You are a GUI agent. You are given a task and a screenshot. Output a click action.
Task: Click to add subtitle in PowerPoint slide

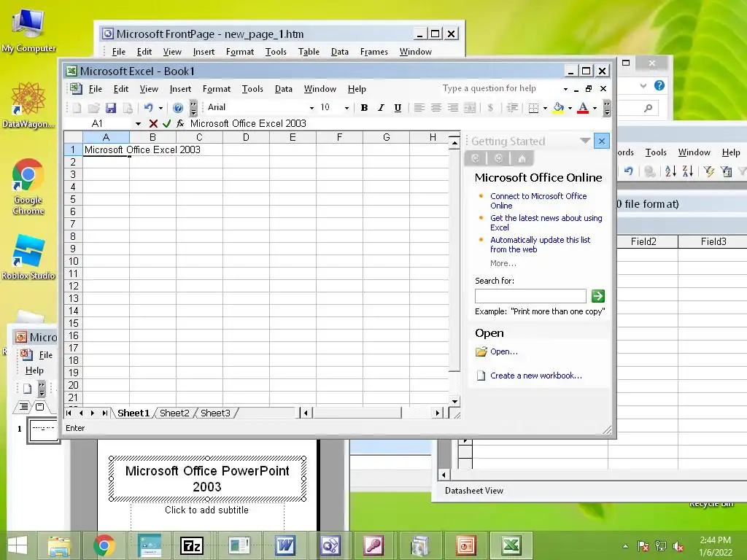206,510
